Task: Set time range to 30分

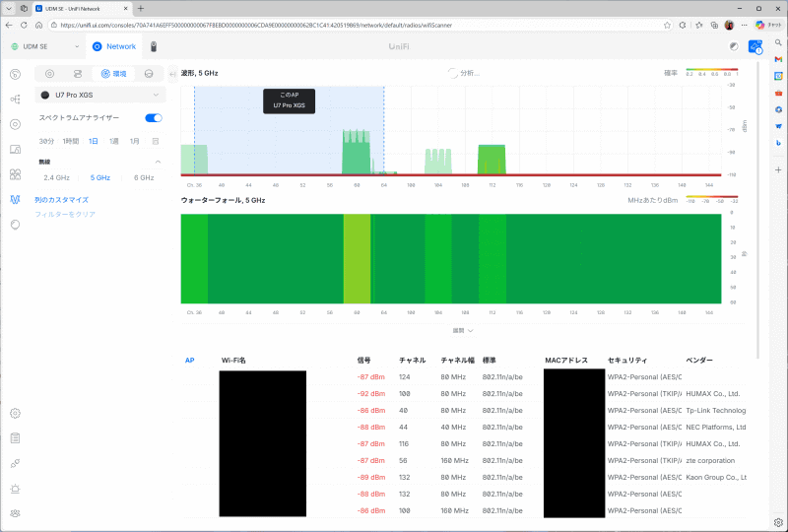Action: pyautogui.click(x=46, y=141)
